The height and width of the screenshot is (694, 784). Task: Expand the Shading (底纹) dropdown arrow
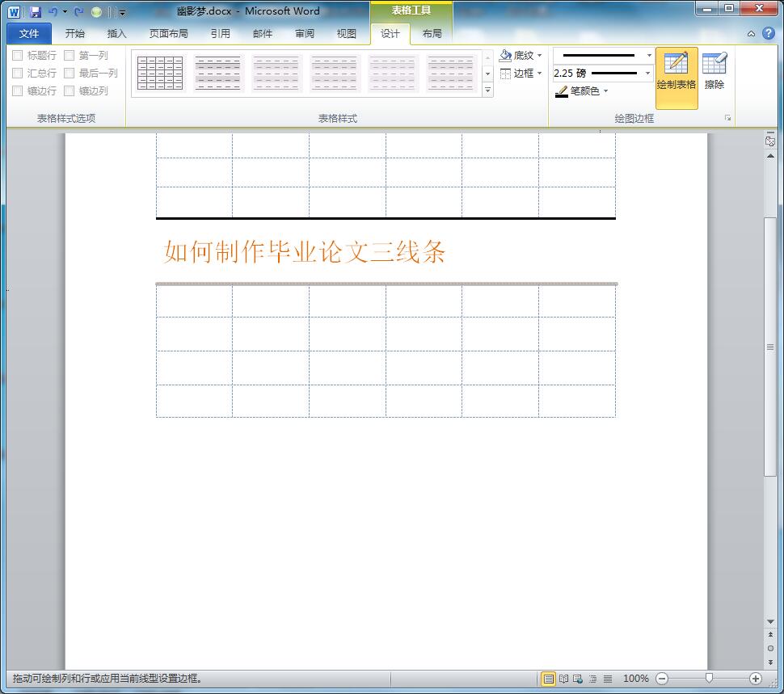539,55
